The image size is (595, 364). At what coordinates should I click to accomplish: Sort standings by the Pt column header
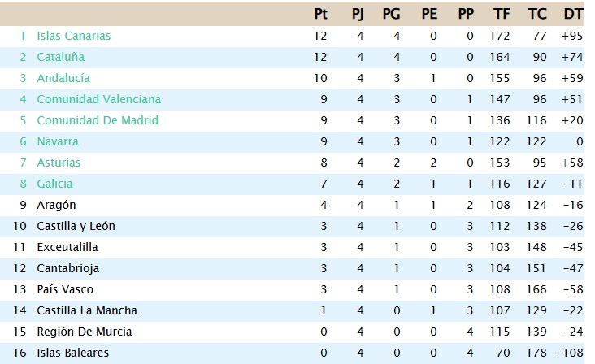320,14
